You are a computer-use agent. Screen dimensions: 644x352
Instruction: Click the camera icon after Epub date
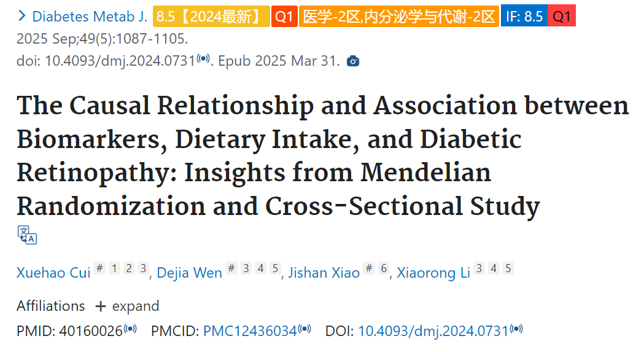tap(353, 61)
